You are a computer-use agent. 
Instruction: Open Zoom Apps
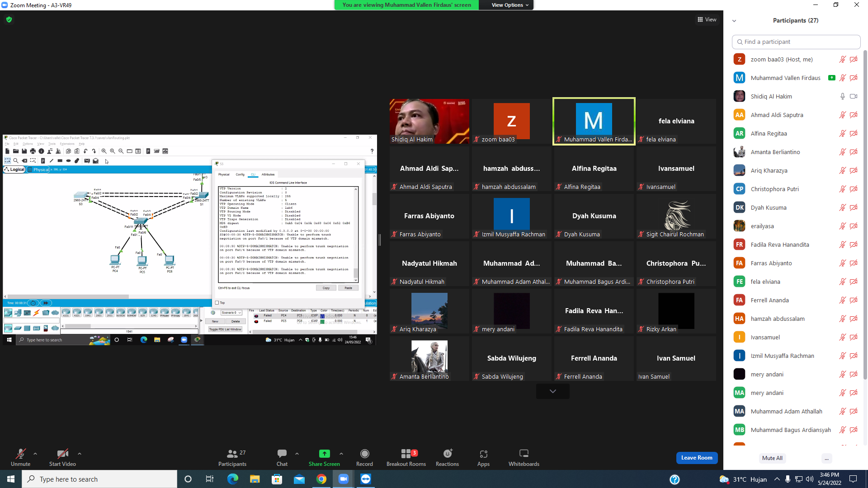pos(483,457)
